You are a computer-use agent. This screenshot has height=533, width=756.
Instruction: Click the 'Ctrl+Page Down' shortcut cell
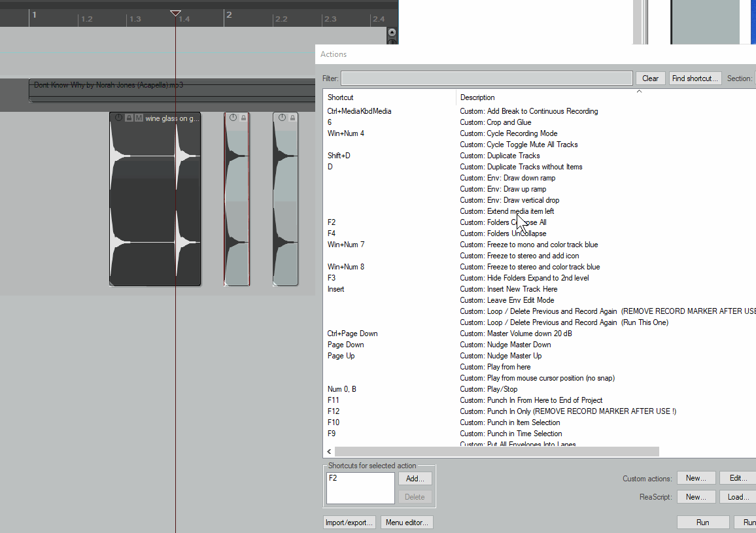click(x=352, y=333)
